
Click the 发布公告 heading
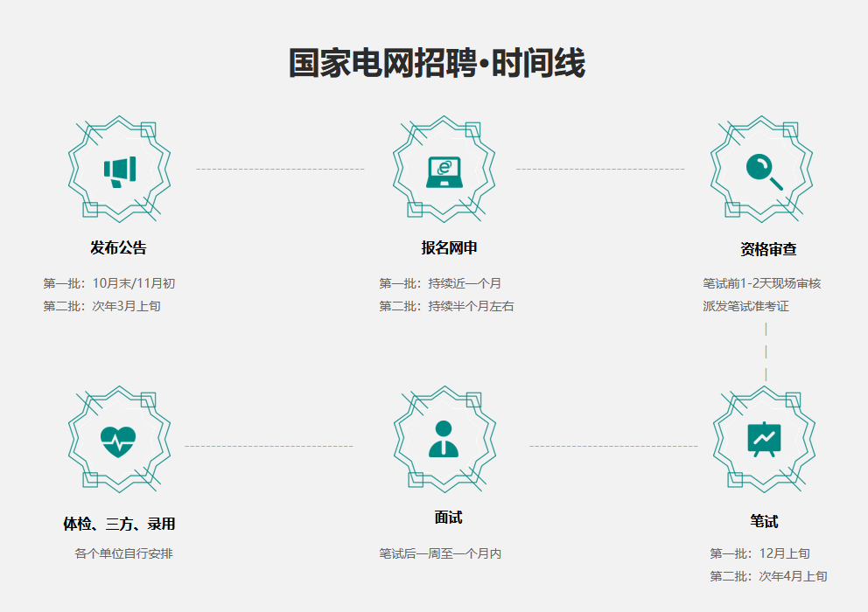pyautogui.click(x=118, y=247)
